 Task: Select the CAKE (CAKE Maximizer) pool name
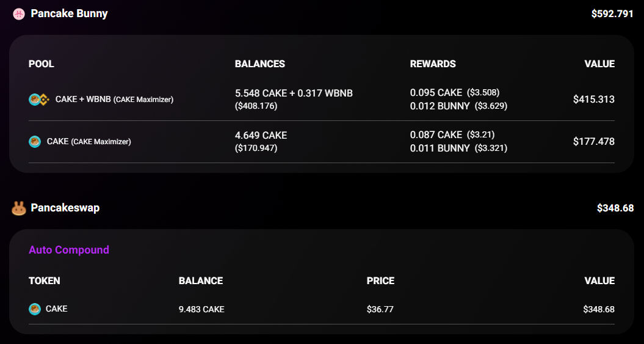[x=89, y=142]
